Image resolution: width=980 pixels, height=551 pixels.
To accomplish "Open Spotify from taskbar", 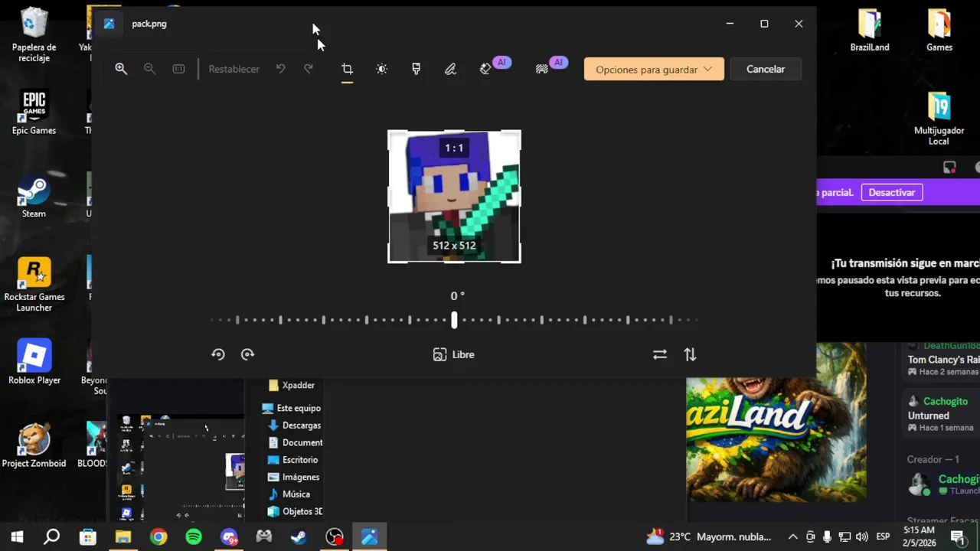I will tap(194, 536).
